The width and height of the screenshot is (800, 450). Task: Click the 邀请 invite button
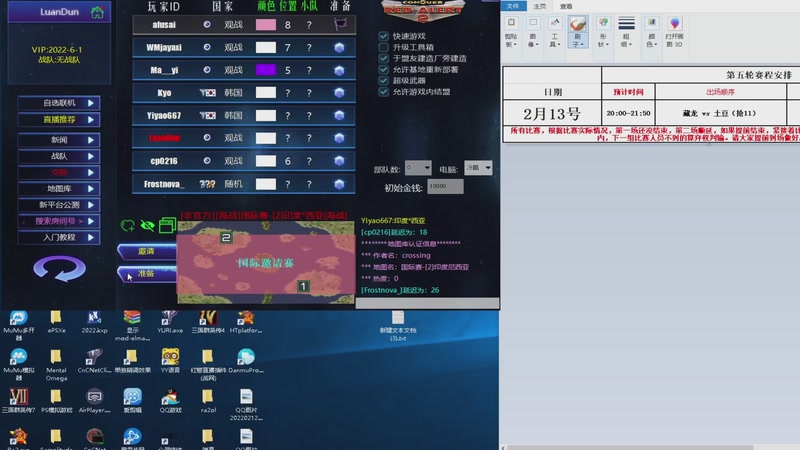tap(147, 251)
